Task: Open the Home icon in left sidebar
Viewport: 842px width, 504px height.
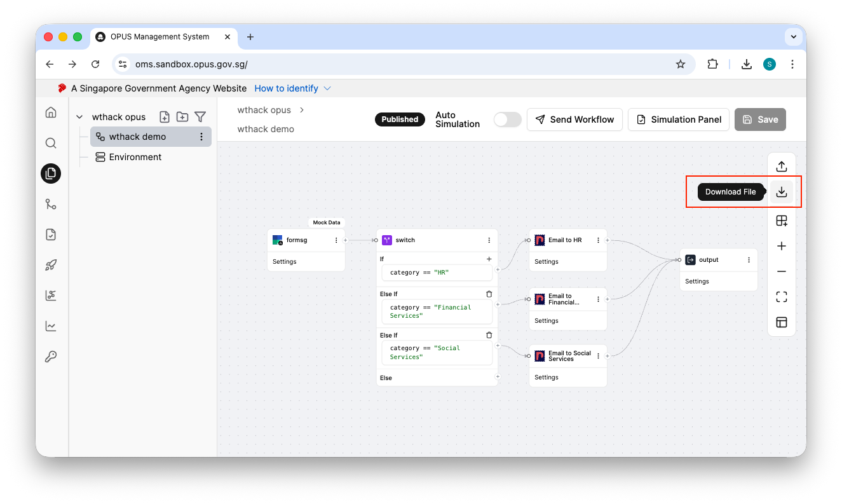Action: click(51, 112)
